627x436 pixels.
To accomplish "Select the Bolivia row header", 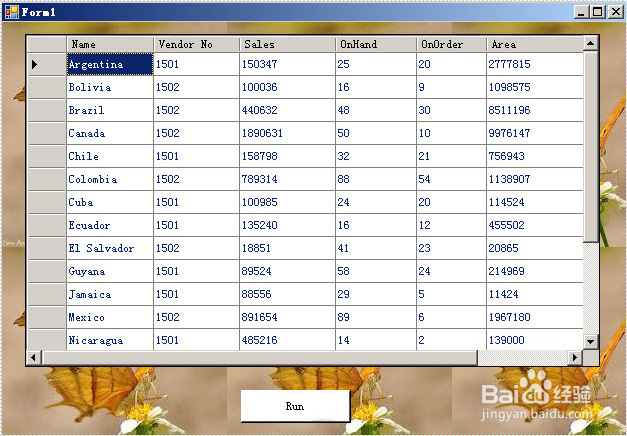I will [x=47, y=87].
